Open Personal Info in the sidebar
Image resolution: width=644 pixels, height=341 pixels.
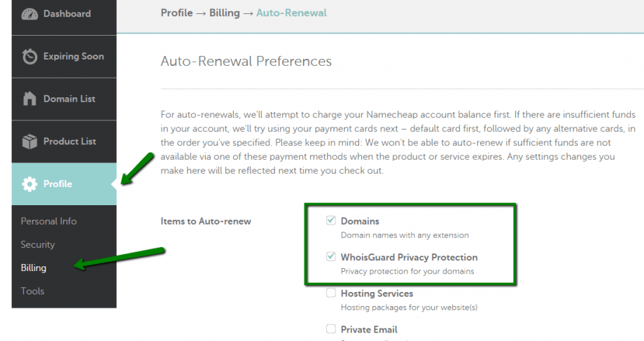point(48,221)
